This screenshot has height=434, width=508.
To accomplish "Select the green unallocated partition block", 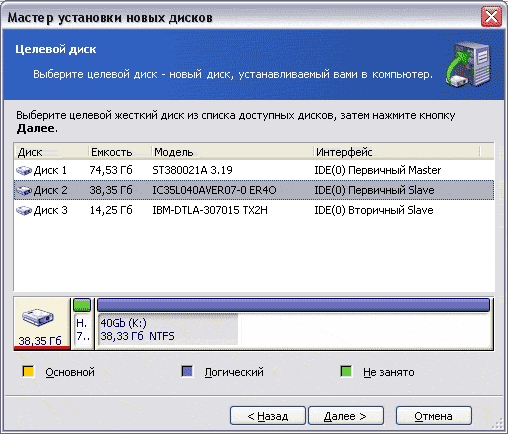I will 82,305.
